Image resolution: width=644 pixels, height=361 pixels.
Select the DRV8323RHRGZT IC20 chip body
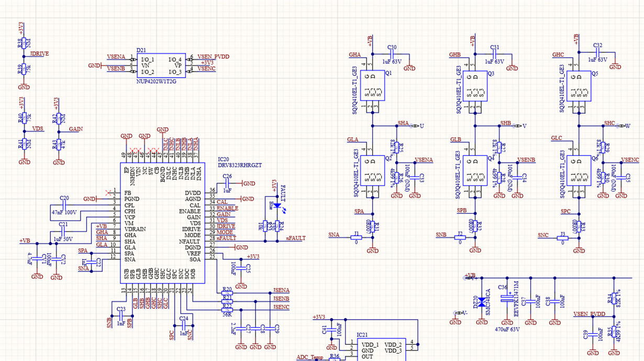[x=162, y=223]
